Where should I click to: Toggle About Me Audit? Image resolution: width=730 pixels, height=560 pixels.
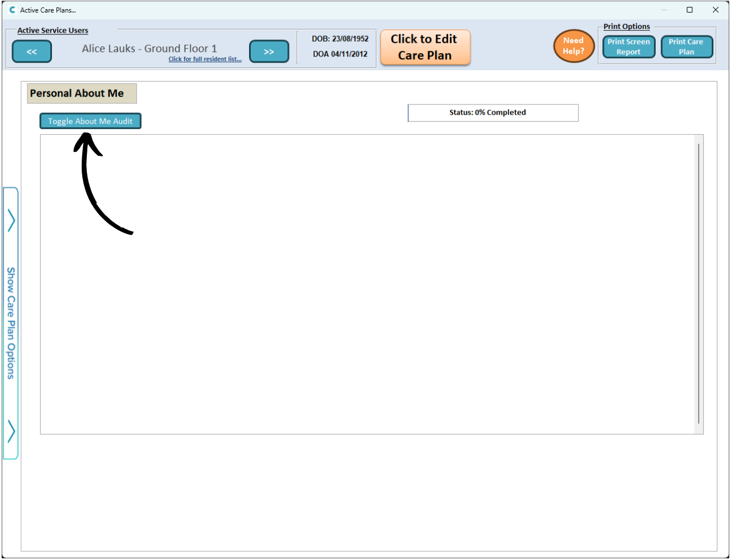[90, 121]
